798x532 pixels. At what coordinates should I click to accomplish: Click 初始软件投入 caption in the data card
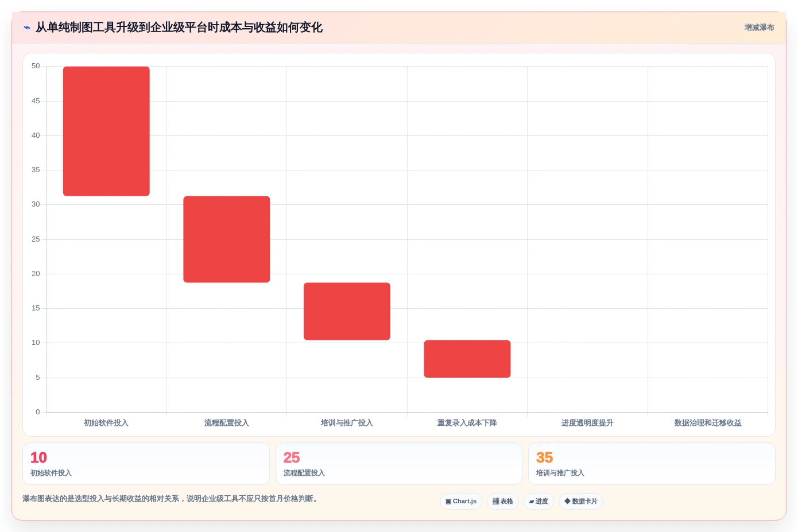51,473
